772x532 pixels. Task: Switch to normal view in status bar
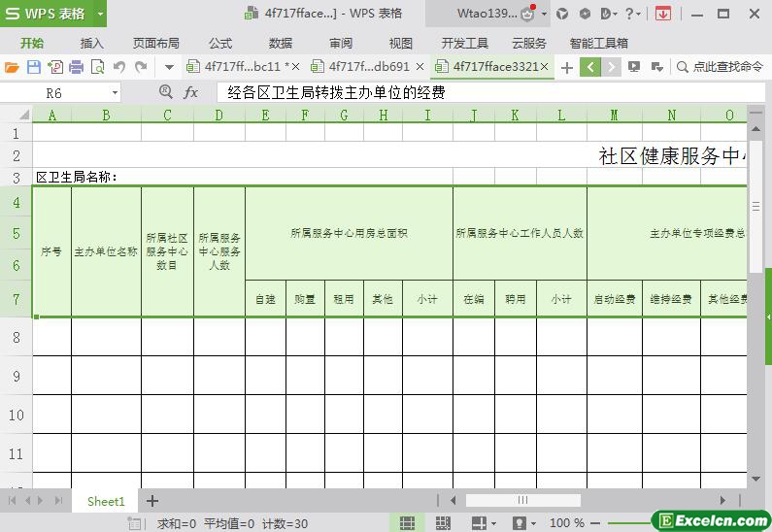click(x=407, y=523)
